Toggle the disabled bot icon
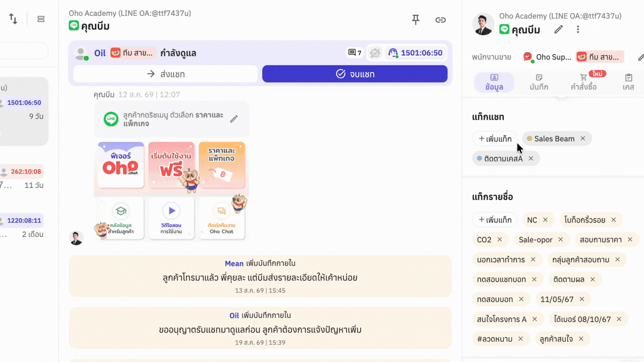 click(375, 53)
